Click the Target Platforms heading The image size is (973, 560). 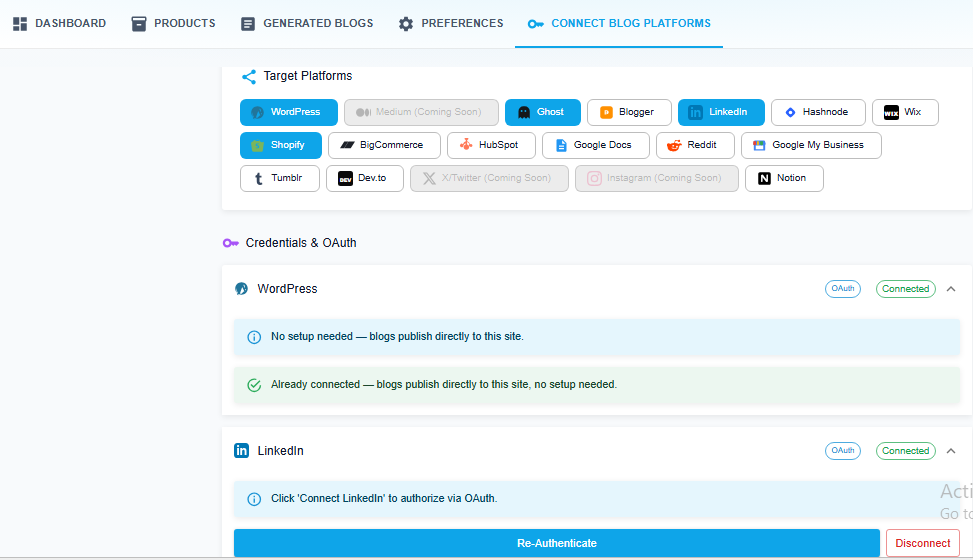click(x=308, y=76)
